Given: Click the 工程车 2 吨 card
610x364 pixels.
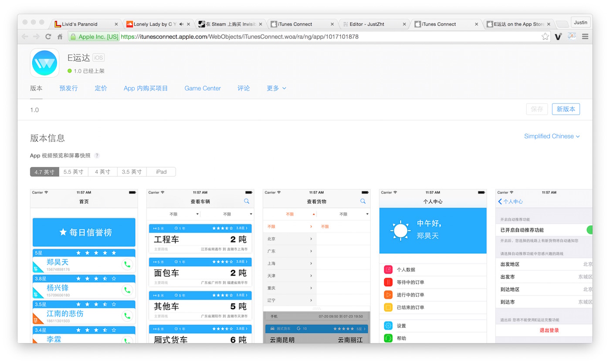Looking at the screenshot, I should pos(200,239).
